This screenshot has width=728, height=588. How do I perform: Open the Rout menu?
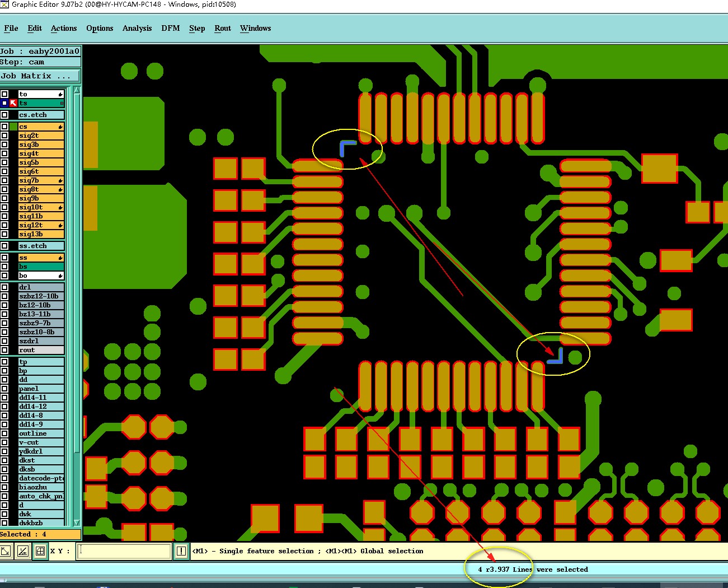tap(223, 28)
